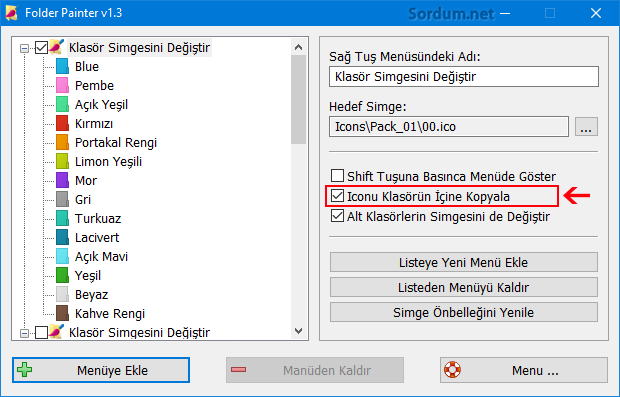The width and height of the screenshot is (620, 397).
Task: Click the Portakal Rengi orange folder icon
Action: pos(62,142)
